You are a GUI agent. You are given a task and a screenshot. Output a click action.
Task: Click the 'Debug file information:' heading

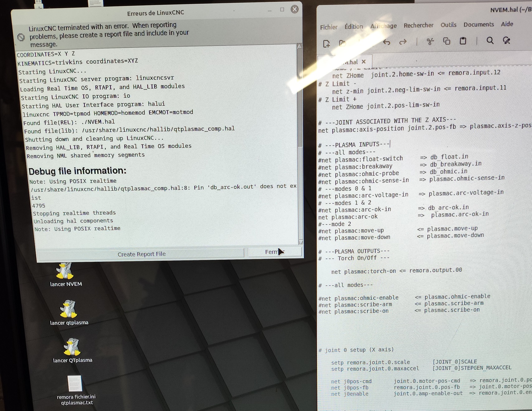coord(77,171)
